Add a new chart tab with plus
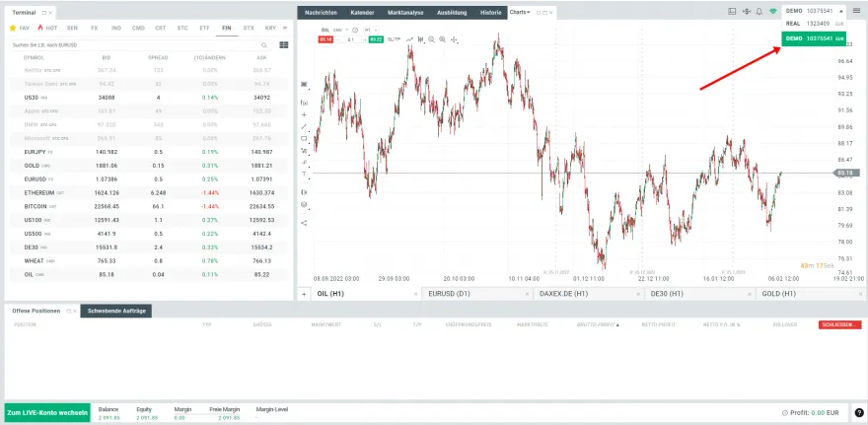This screenshot has height=425, width=868. tap(304, 294)
